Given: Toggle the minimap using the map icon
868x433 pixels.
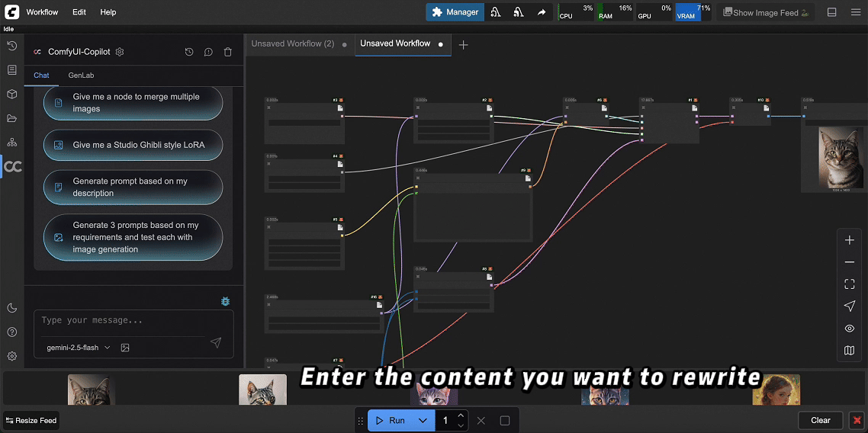Looking at the screenshot, I should point(850,351).
